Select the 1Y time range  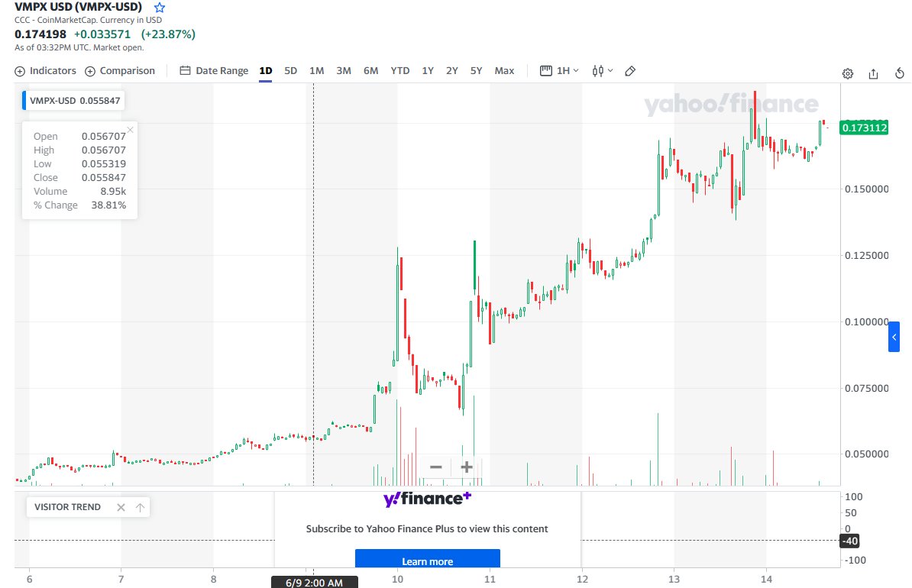point(428,71)
